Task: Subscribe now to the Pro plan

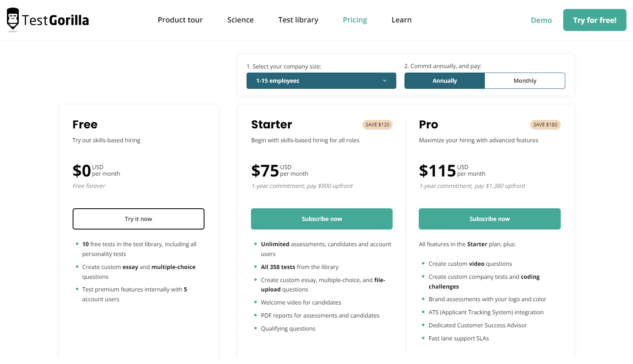Action: (x=489, y=219)
